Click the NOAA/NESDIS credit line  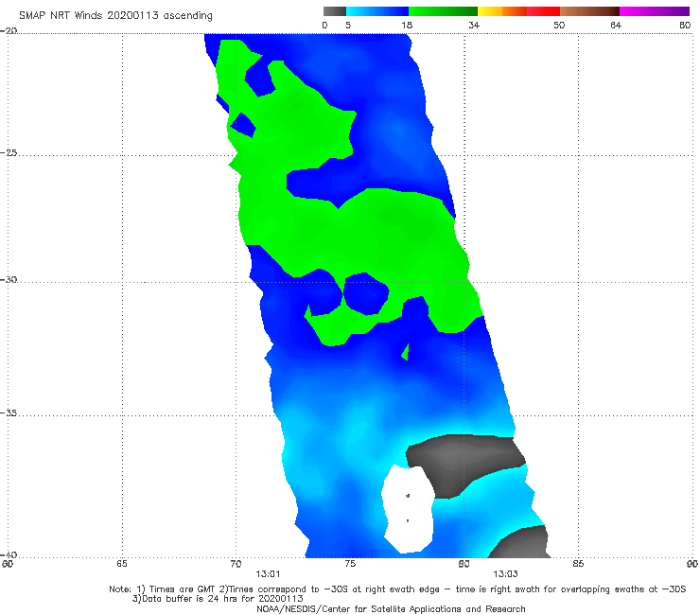(391, 609)
